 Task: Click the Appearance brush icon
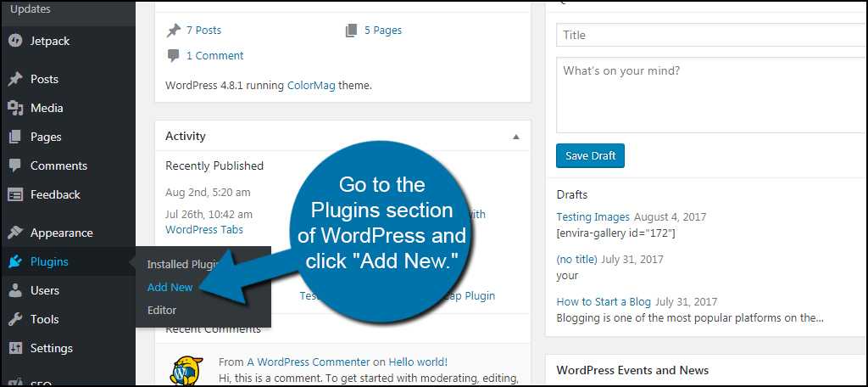click(15, 233)
